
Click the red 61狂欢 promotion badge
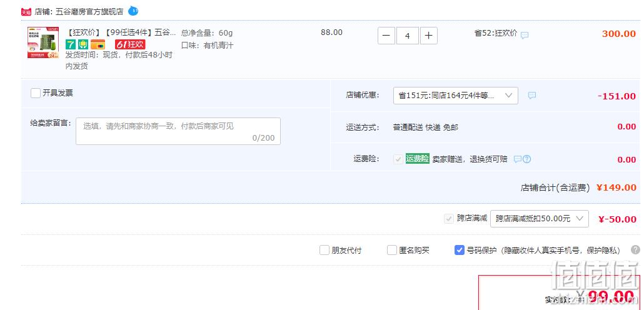coord(130,44)
